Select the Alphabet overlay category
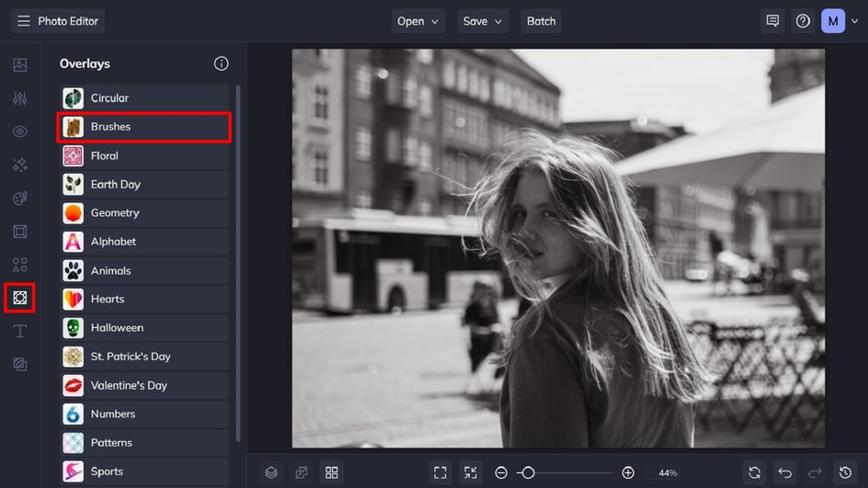The height and width of the screenshot is (488, 868). (x=144, y=242)
